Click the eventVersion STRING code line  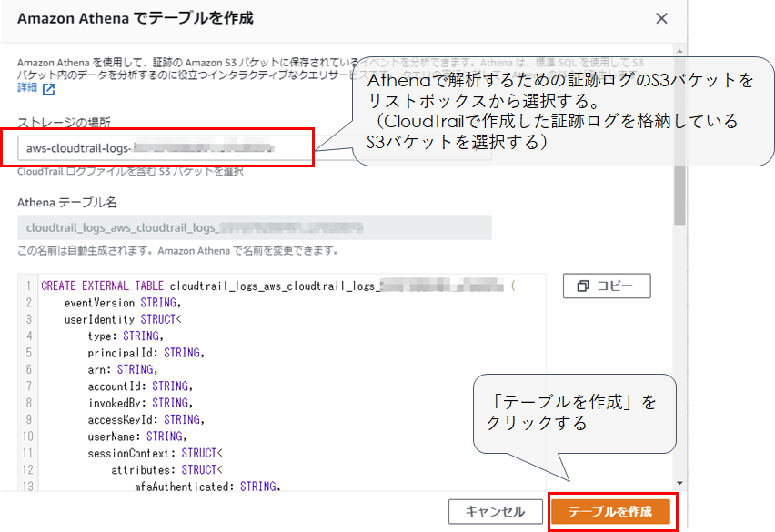[123, 303]
